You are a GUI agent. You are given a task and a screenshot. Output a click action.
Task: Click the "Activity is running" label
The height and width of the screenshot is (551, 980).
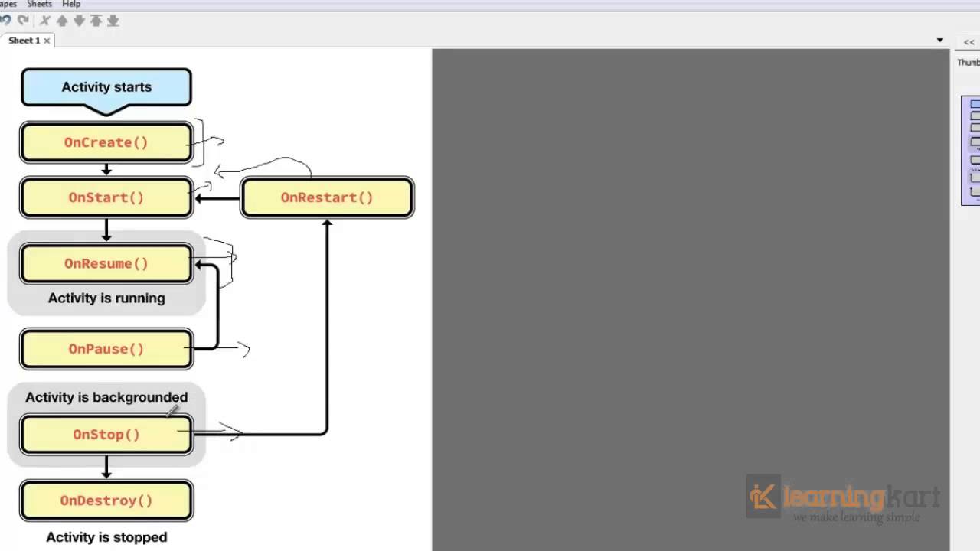[106, 298]
